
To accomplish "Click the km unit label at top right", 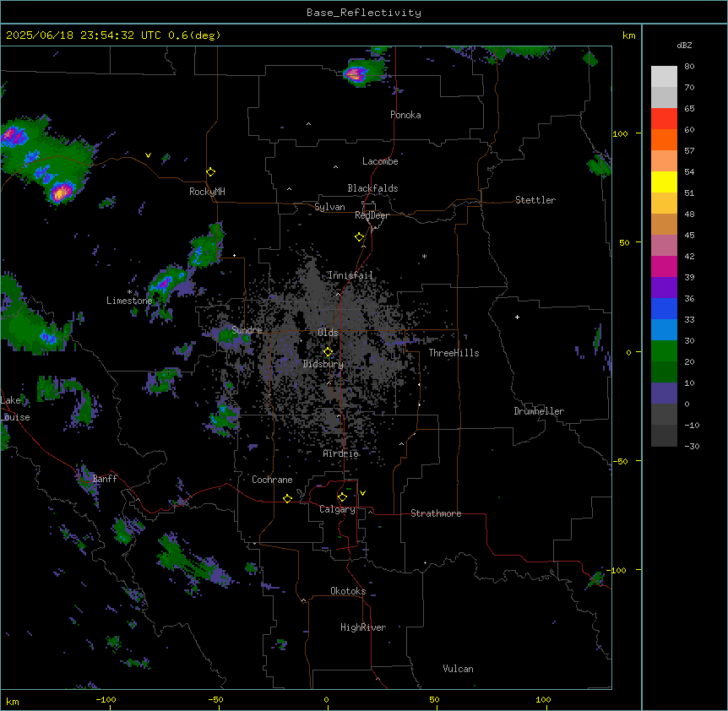I will pyautogui.click(x=628, y=35).
